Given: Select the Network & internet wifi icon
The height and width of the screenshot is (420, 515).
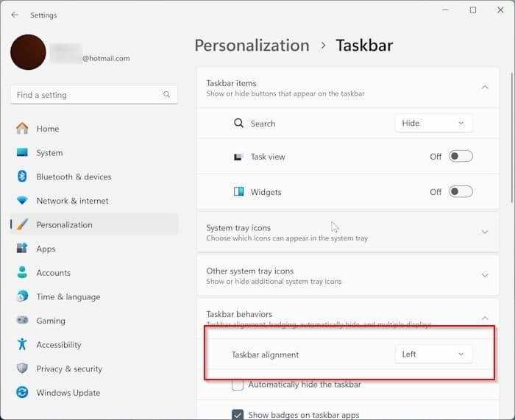Looking at the screenshot, I should [x=22, y=201].
